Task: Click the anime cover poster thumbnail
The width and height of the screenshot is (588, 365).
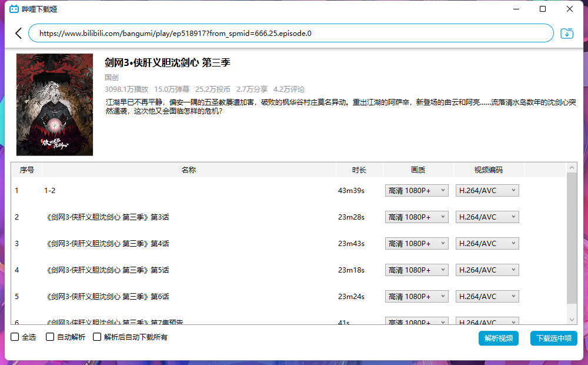Action: point(55,105)
